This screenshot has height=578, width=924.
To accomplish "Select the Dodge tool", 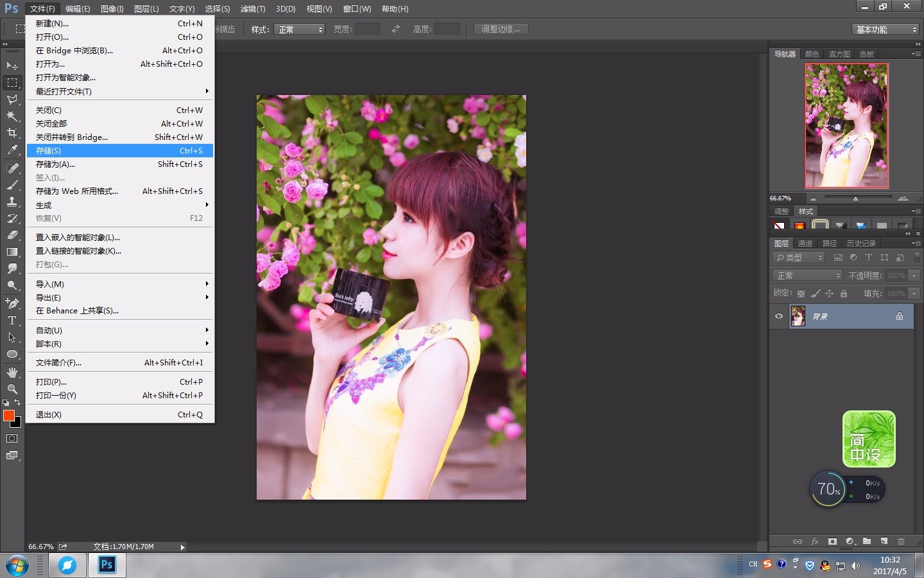I will [x=12, y=285].
